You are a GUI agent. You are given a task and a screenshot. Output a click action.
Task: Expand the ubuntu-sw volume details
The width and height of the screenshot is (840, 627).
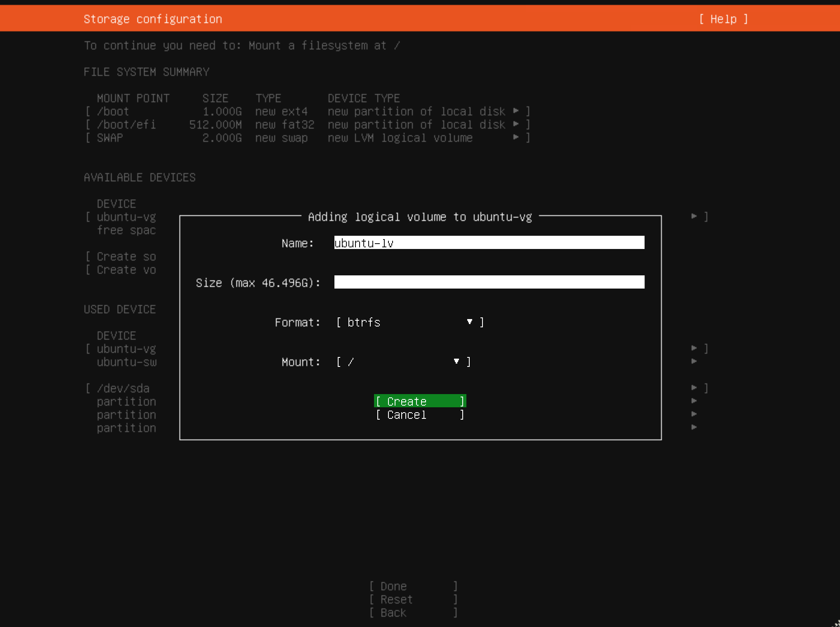(x=695, y=362)
